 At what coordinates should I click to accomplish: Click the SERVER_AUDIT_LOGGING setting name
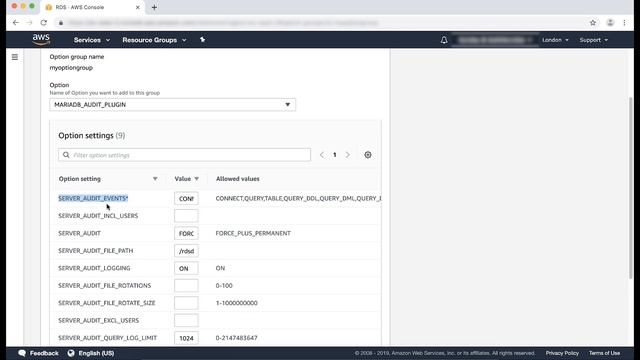[x=94, y=268]
